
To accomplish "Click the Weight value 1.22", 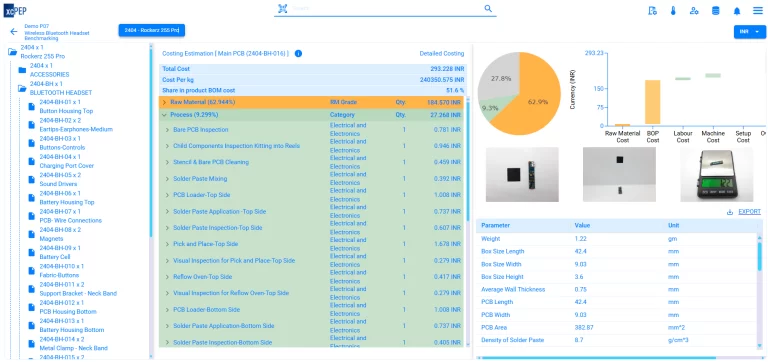I will coord(580,239).
